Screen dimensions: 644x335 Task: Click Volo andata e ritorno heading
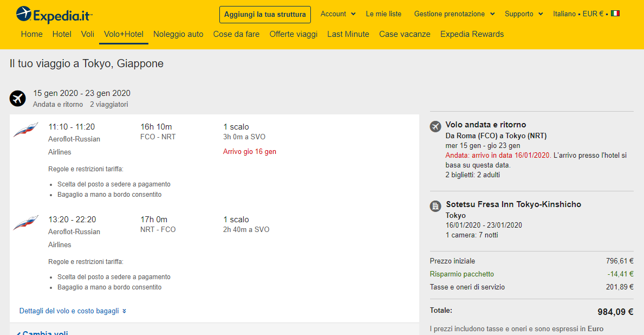486,125
